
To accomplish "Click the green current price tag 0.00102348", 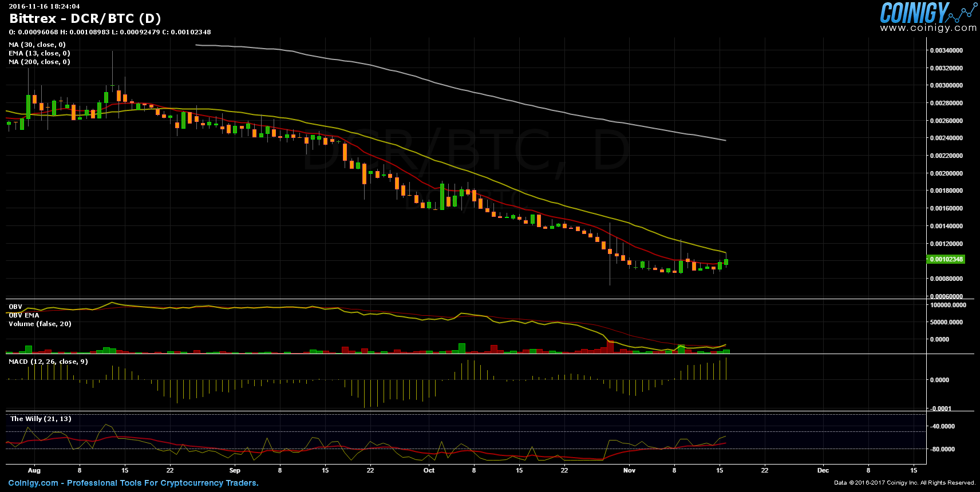I will pyautogui.click(x=946, y=259).
